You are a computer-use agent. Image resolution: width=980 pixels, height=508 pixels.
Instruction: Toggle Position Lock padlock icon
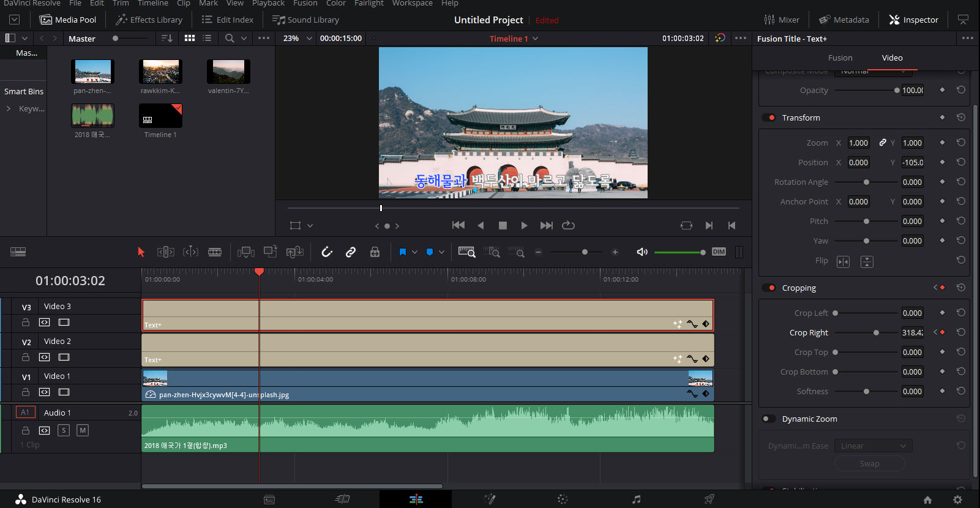coord(375,252)
